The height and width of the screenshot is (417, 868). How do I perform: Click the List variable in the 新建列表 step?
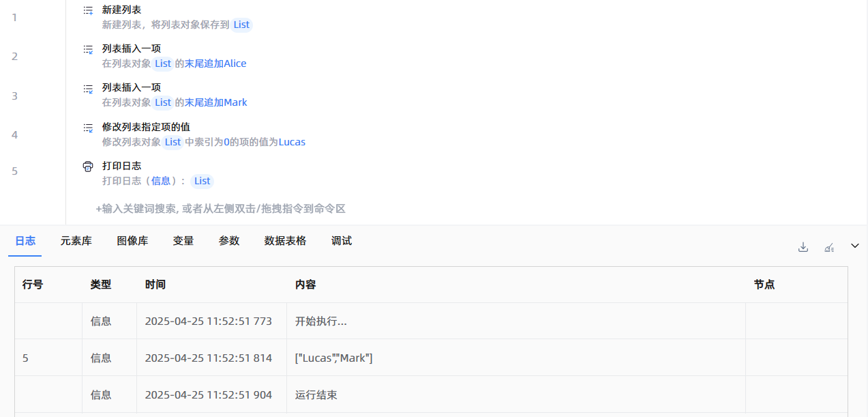241,25
